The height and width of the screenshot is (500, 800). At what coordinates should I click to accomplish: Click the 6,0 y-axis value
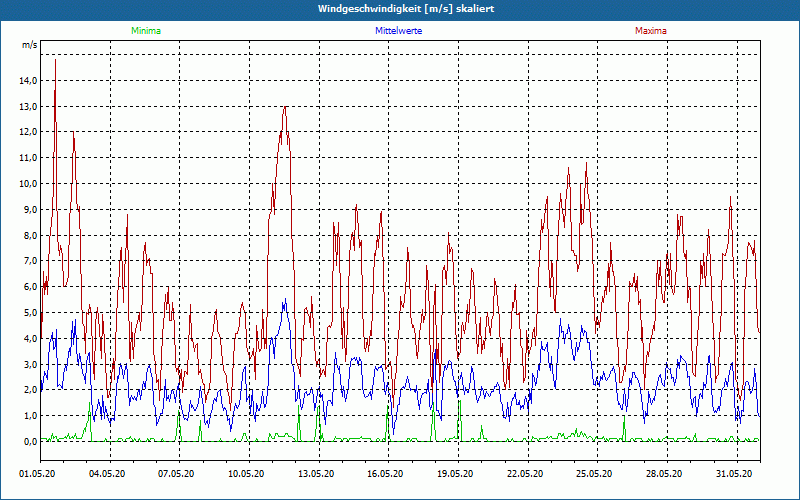tap(31, 287)
